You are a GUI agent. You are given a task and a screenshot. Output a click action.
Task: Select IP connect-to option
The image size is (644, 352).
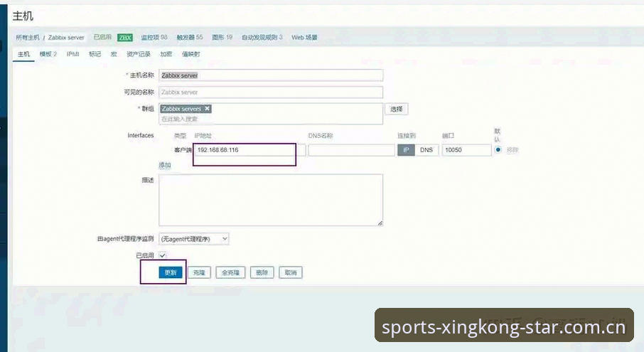pyautogui.click(x=406, y=150)
